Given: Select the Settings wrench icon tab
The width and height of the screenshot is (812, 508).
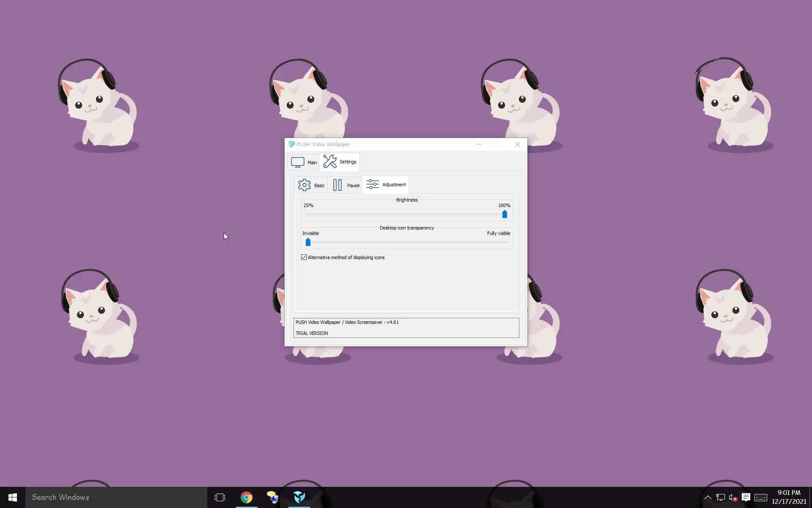Looking at the screenshot, I should point(330,161).
